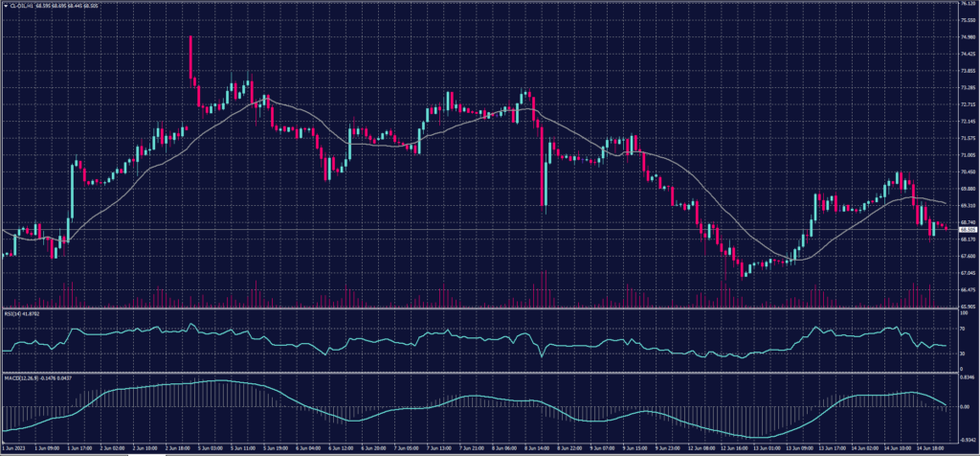This screenshot has height=456, width=980.
Task: Select the 1 Jun 2023 time label
Action: click(x=12, y=446)
